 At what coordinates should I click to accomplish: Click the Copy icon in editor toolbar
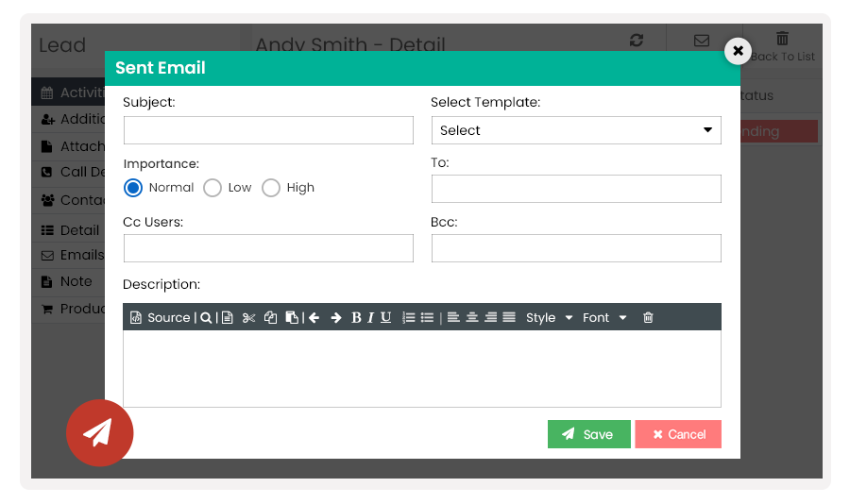pyautogui.click(x=270, y=317)
